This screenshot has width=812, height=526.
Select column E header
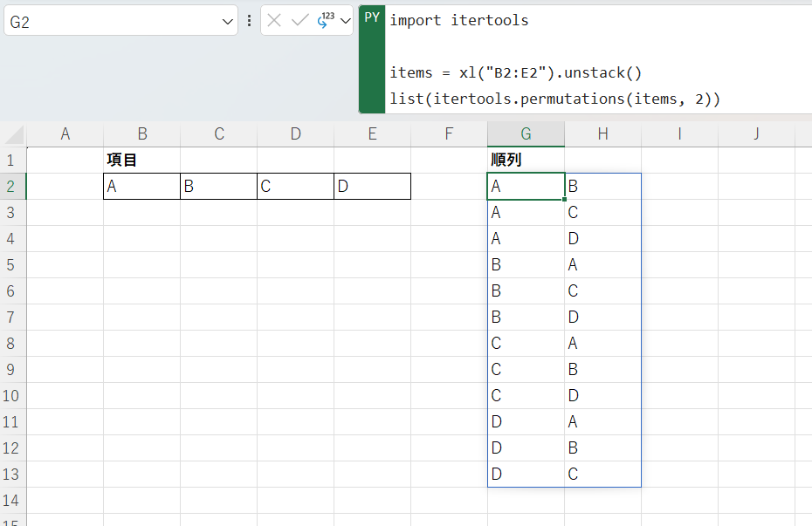372,134
